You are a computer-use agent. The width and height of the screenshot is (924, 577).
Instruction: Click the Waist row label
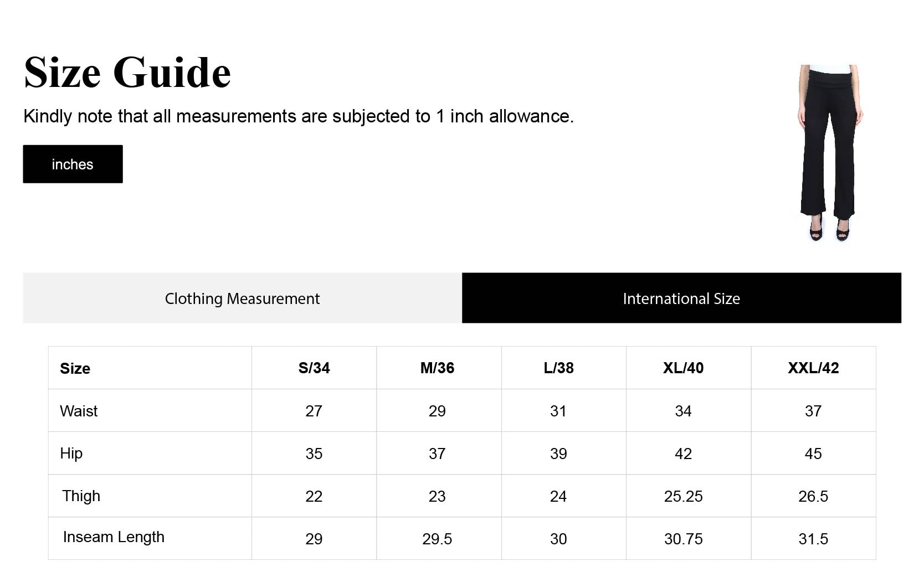79,411
